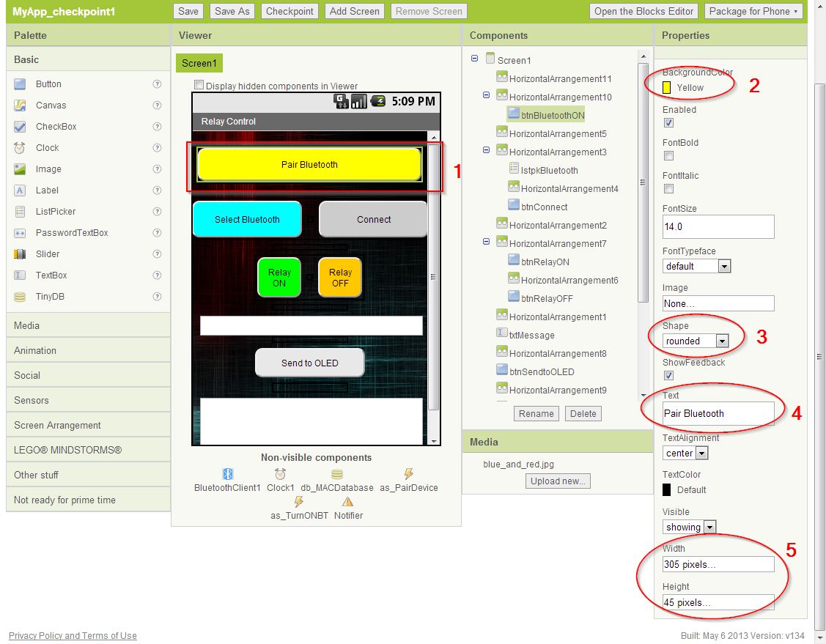Screen dimensions: 826x644
Task: Toggle the FontBold checkbox
Action: 668,156
